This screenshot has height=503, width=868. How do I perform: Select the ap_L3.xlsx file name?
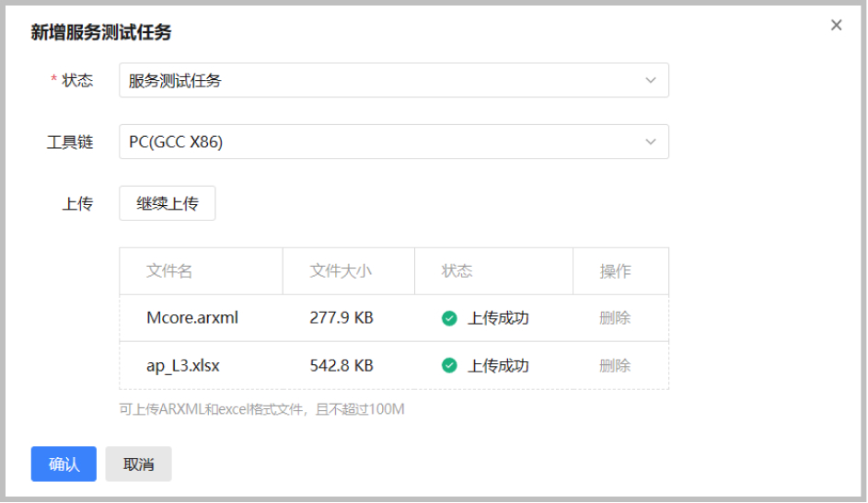(x=183, y=366)
